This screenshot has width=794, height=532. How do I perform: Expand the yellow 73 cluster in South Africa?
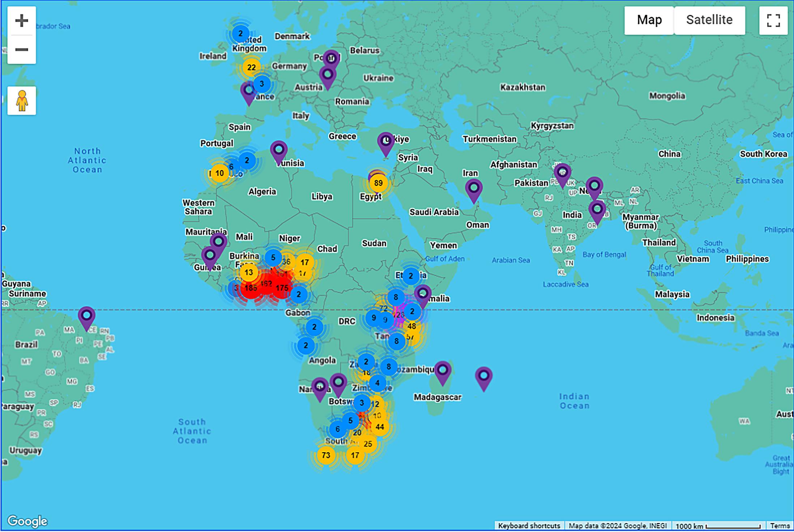pos(326,455)
